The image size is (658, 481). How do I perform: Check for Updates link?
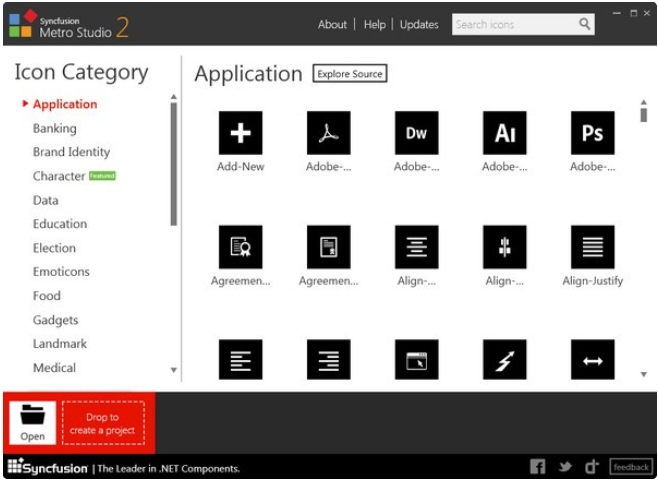pyautogui.click(x=419, y=24)
